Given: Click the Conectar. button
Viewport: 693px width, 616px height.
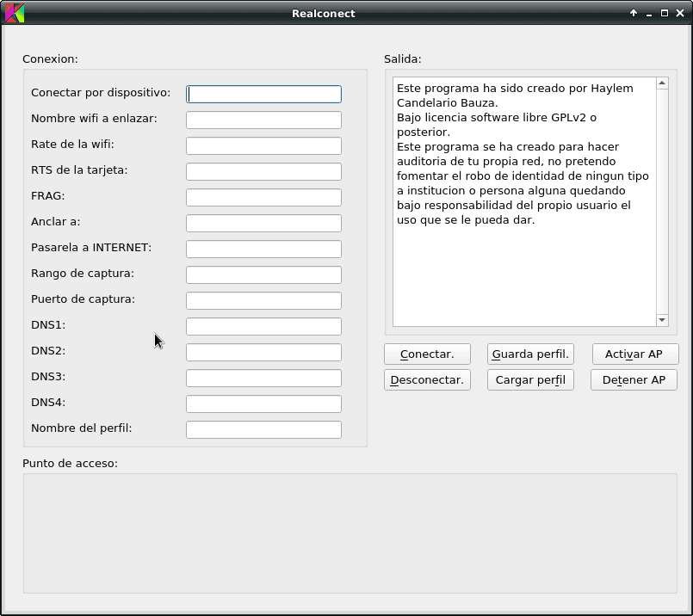Looking at the screenshot, I should click(427, 354).
